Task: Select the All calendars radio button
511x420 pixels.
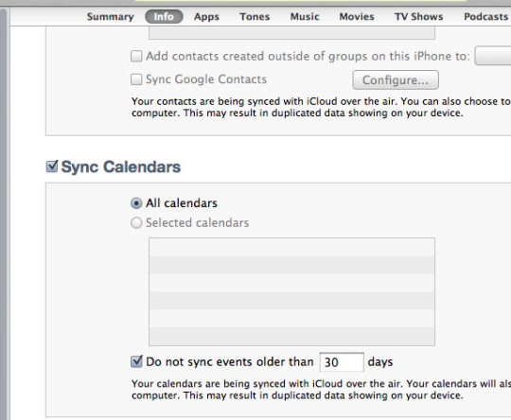Action: (x=136, y=203)
